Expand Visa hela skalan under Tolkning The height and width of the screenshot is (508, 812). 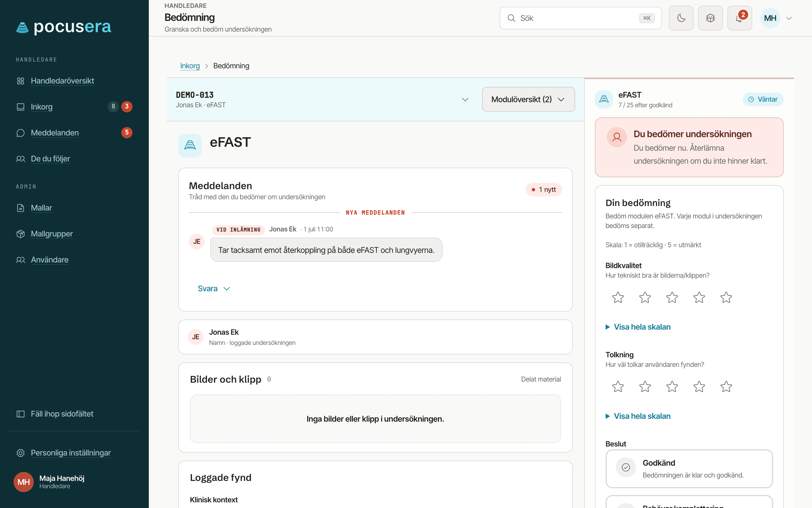tap(638, 416)
